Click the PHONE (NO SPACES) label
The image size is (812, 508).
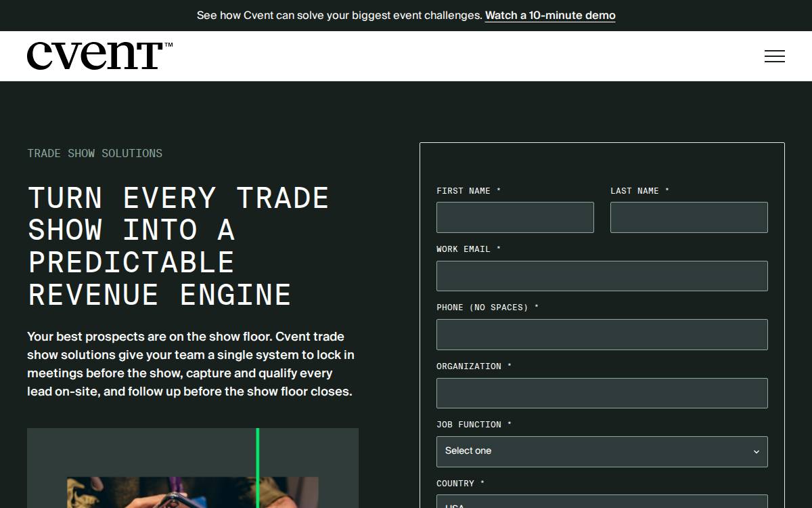click(x=488, y=308)
